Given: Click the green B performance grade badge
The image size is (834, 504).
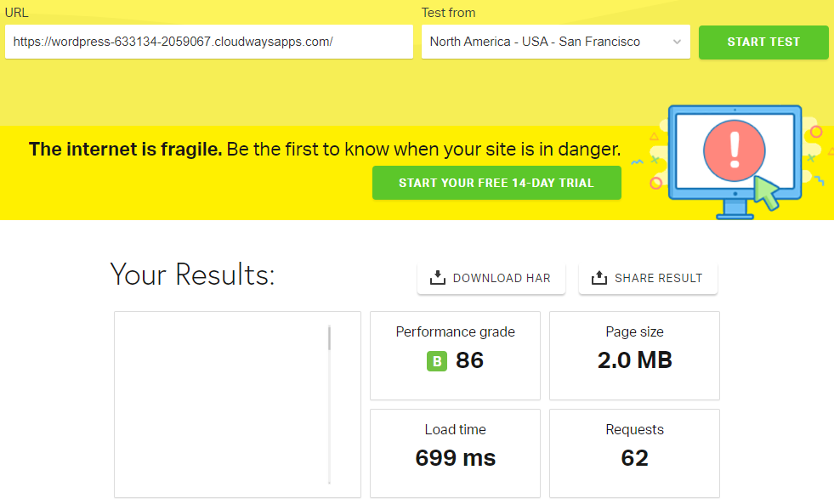Looking at the screenshot, I should click(x=436, y=361).
